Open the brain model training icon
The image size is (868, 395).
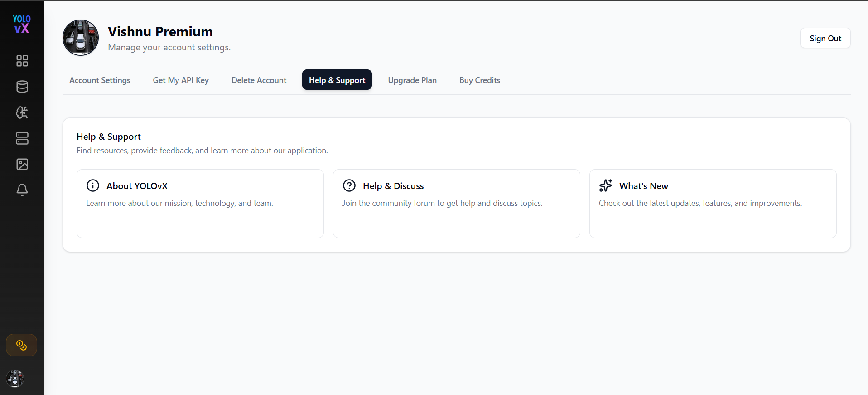point(22,112)
